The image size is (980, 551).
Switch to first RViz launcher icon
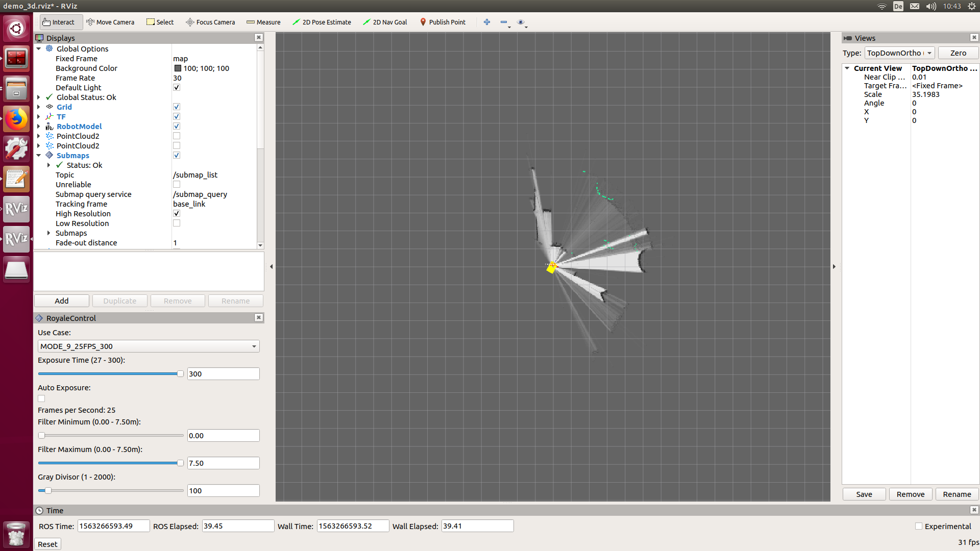pos(16,209)
